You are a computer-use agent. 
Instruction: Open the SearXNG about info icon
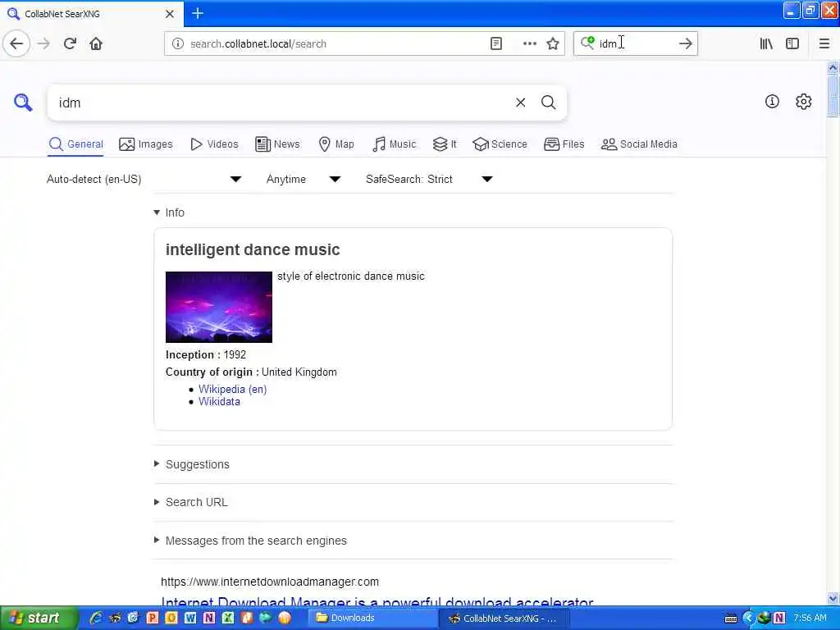pyautogui.click(x=772, y=101)
